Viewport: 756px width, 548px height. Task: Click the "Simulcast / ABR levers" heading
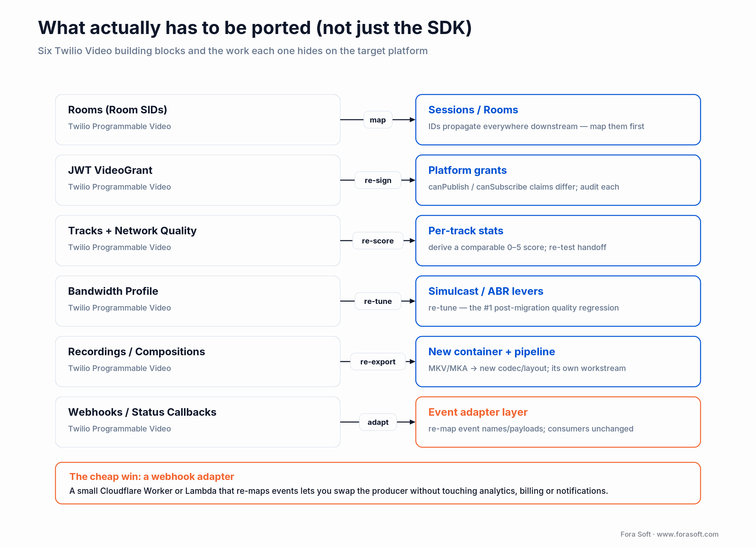click(486, 291)
